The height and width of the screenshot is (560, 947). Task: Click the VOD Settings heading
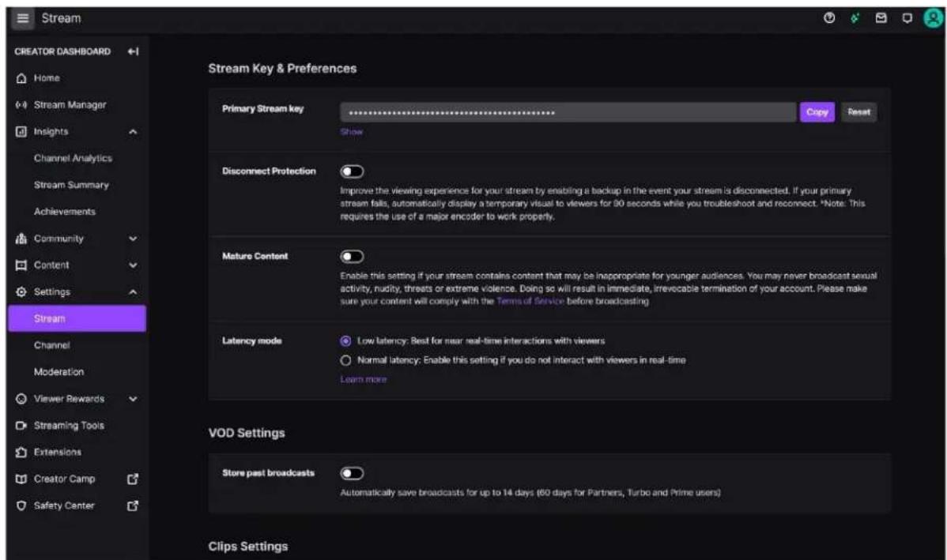[x=247, y=434]
